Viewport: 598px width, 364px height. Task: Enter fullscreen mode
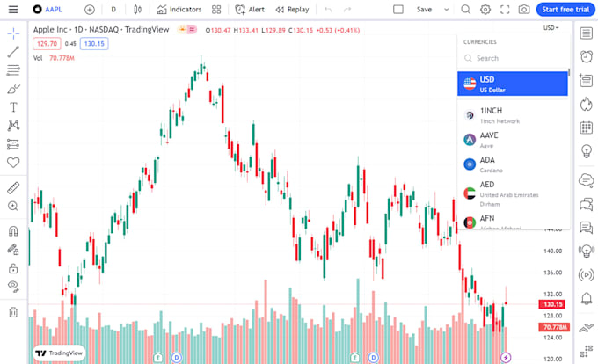tap(505, 10)
